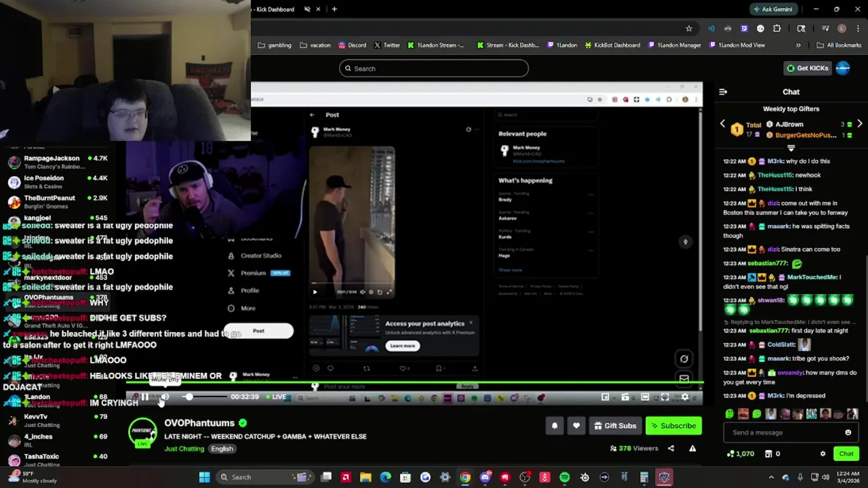The image size is (868, 488).
Task: Open the Windows Start menu
Action: click(204, 477)
